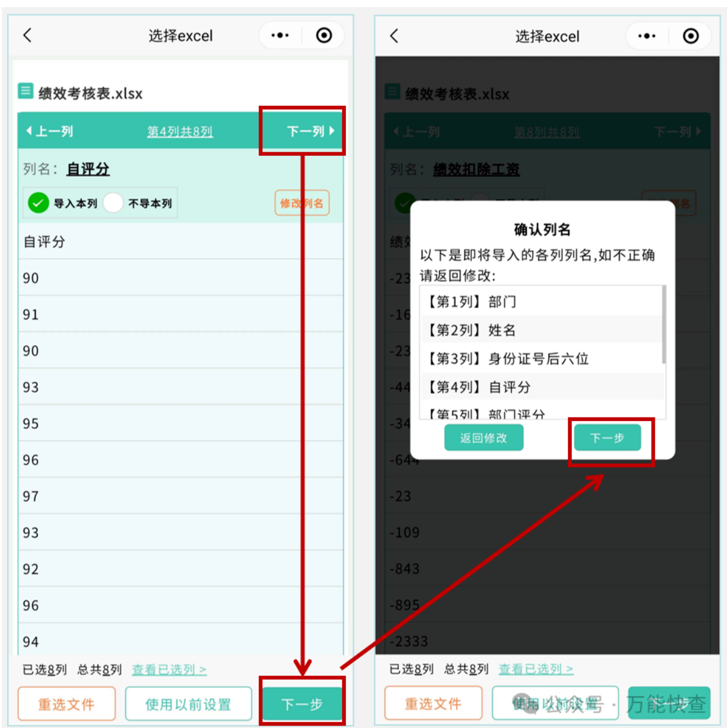Viewport: 727px width, 728px height.
Task: Open the three-dot menu on right screen
Action: pyautogui.click(x=646, y=36)
